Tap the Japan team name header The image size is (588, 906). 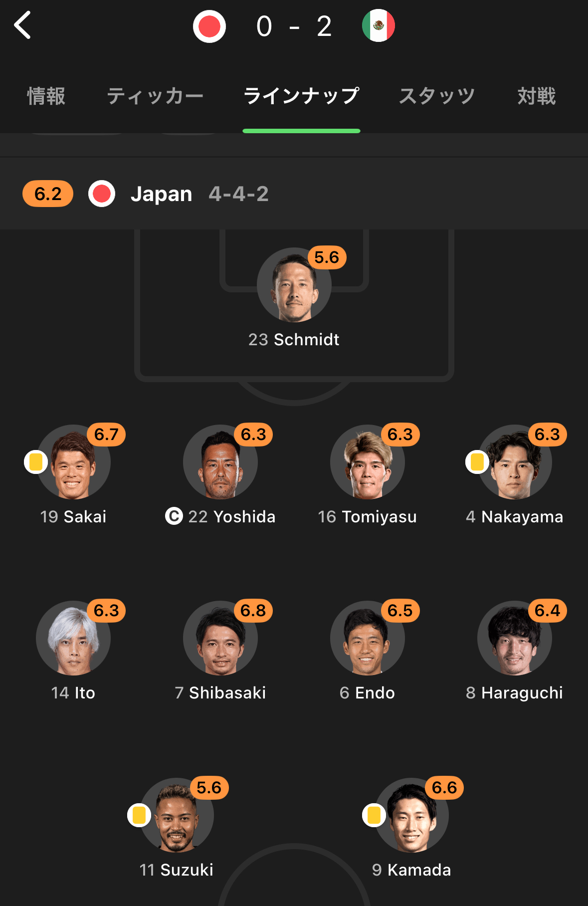(161, 194)
